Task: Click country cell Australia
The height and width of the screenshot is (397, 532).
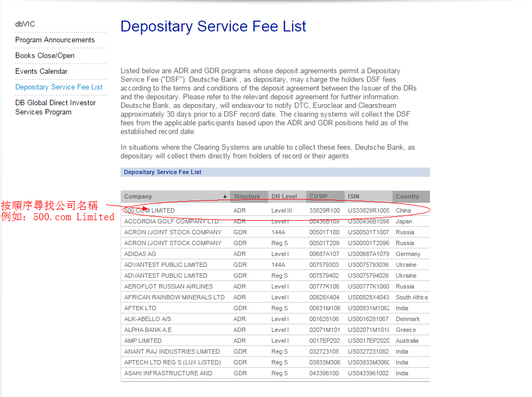Action: 407,341
